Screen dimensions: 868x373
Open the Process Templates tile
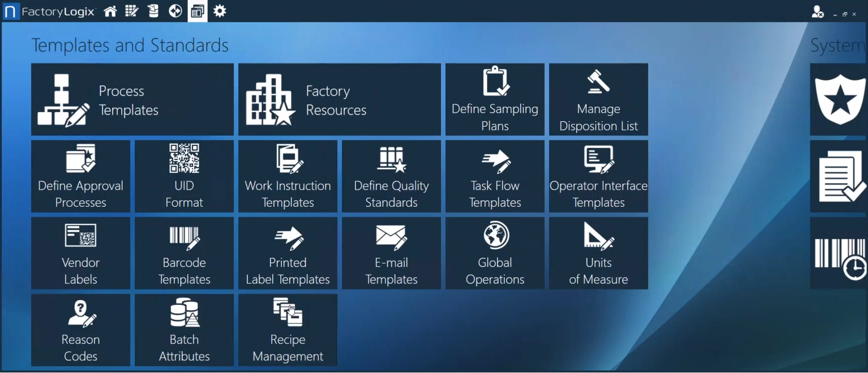132,100
